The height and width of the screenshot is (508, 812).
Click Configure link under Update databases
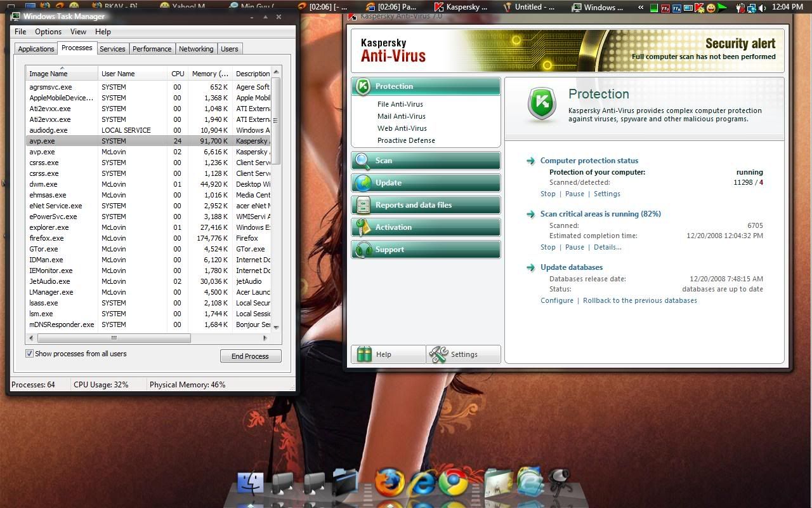(x=557, y=300)
